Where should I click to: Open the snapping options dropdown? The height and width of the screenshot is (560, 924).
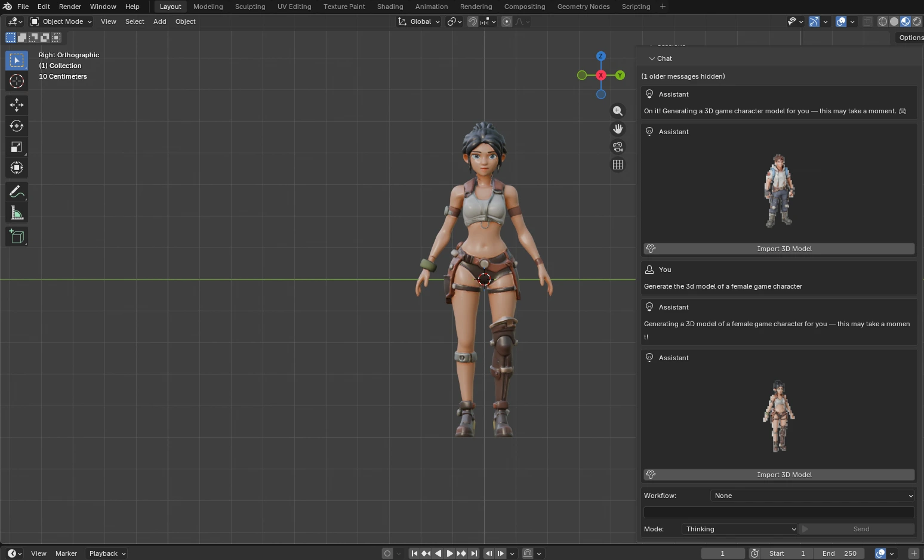pyautogui.click(x=488, y=21)
